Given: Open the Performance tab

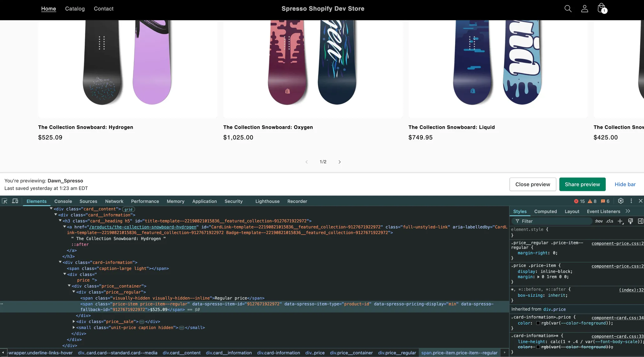Looking at the screenshot, I should click(145, 201).
